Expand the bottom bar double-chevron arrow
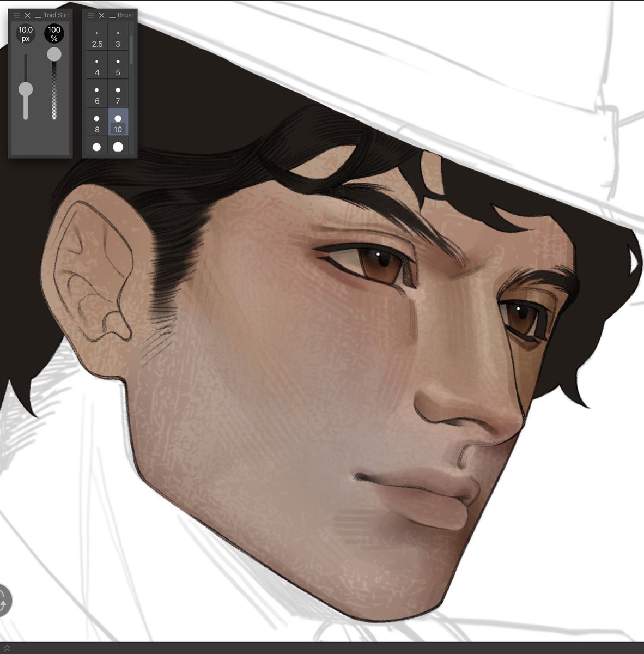The image size is (644, 654). click(x=7, y=649)
